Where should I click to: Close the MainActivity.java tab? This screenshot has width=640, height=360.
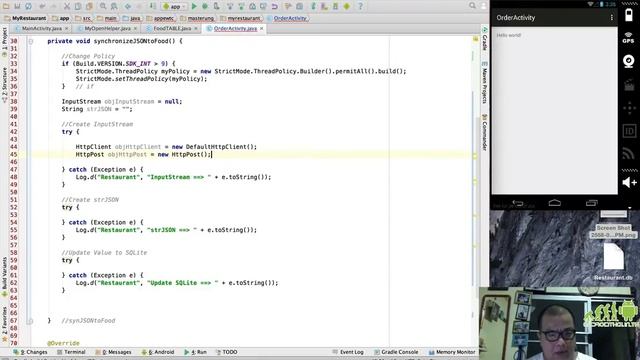(67, 29)
